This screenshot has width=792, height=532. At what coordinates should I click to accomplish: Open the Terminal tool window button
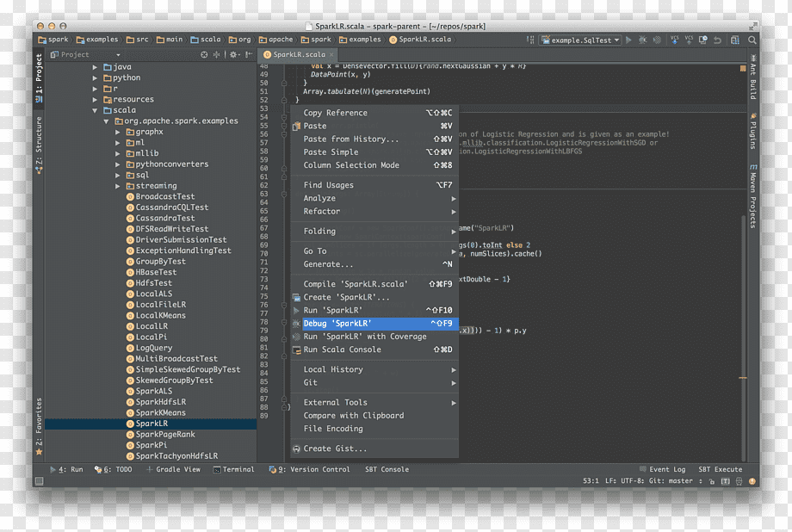click(233, 469)
